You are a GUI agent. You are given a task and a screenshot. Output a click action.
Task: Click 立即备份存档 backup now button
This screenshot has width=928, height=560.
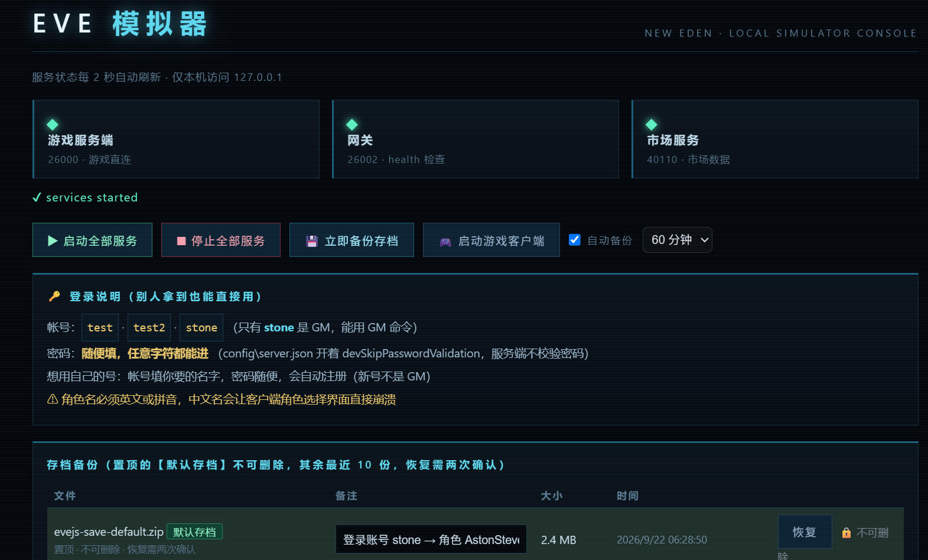coord(351,240)
